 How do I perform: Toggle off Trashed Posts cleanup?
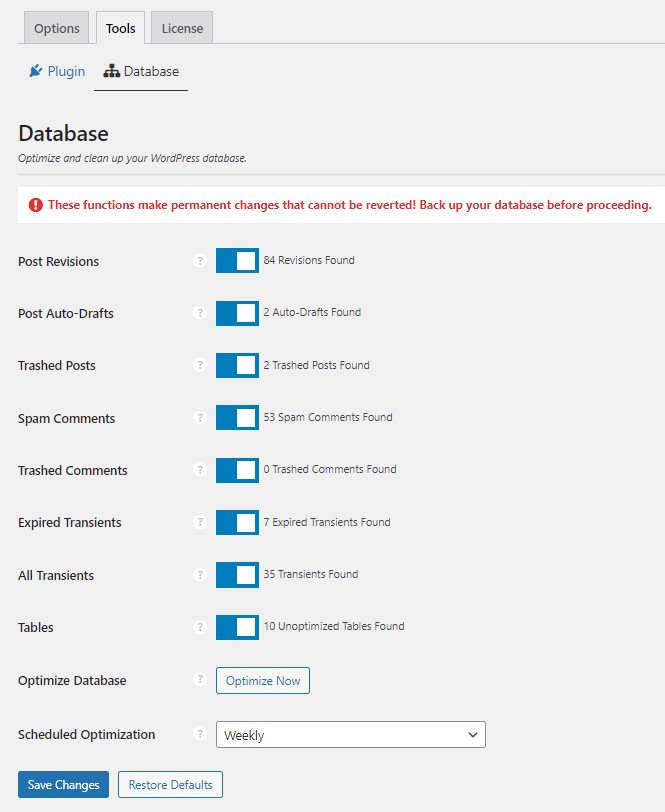tap(237, 365)
